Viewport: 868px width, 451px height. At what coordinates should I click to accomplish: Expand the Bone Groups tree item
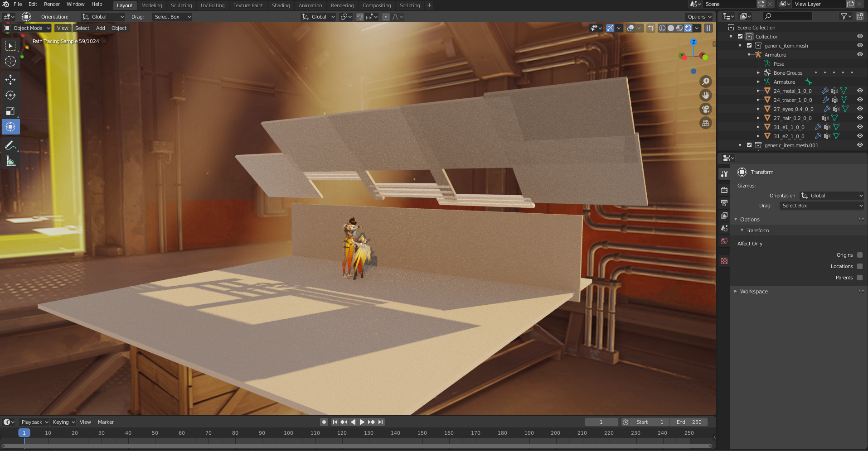758,72
